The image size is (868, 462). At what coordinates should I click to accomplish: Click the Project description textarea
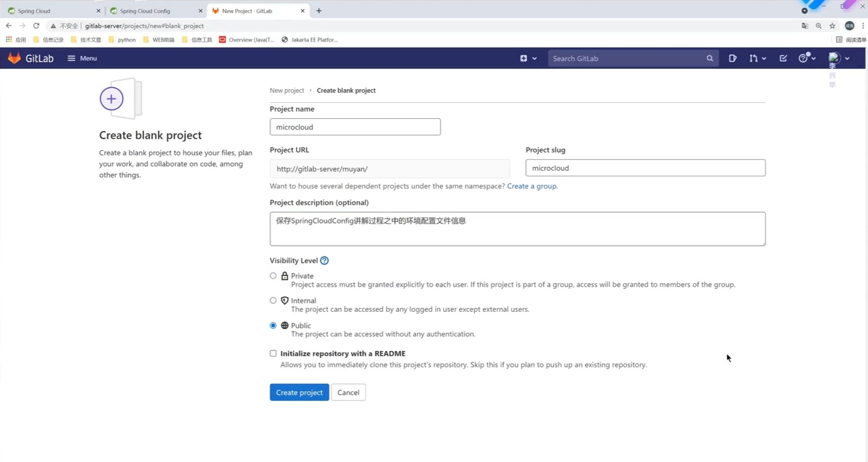pyautogui.click(x=517, y=229)
